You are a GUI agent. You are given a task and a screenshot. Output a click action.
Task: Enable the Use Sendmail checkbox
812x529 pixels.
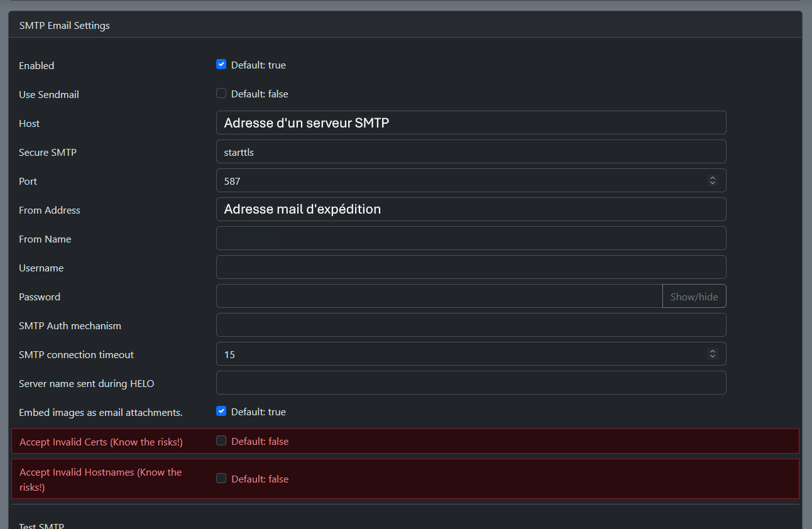pos(221,94)
